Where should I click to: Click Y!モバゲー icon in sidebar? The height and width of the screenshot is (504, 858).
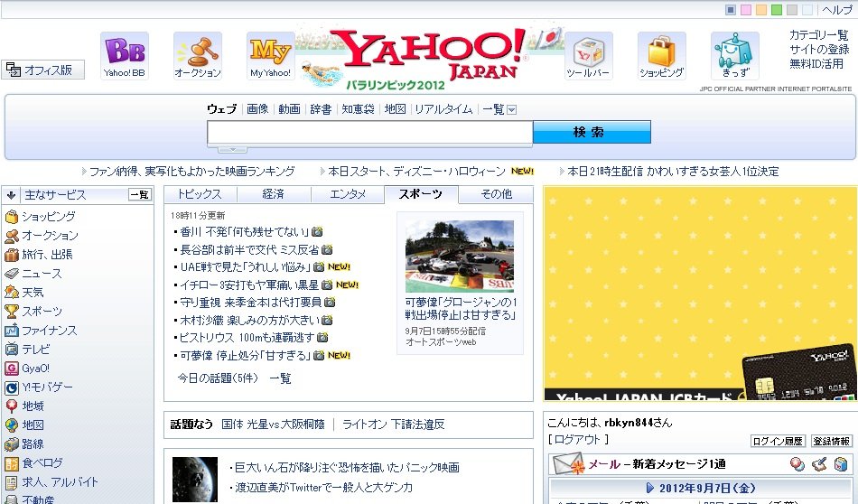click(12, 387)
